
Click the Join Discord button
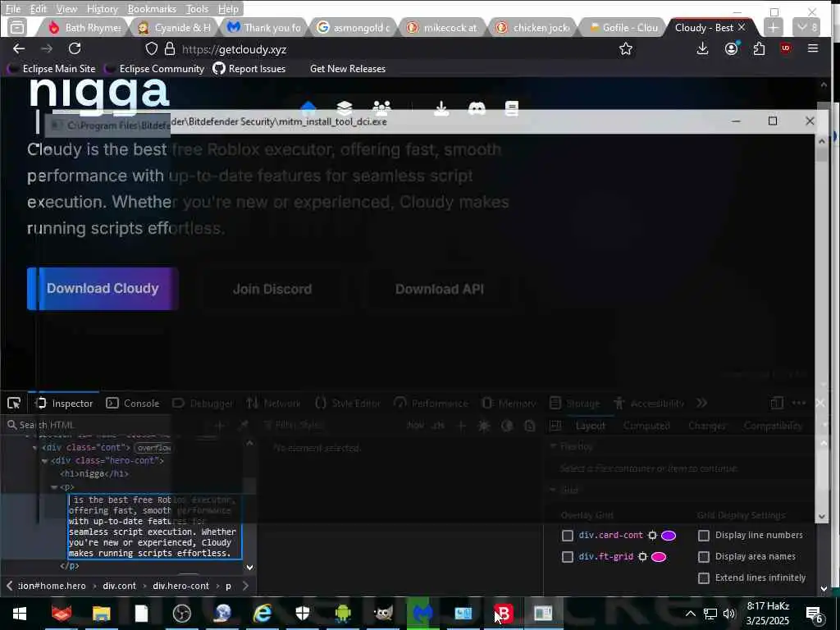pyautogui.click(x=272, y=289)
